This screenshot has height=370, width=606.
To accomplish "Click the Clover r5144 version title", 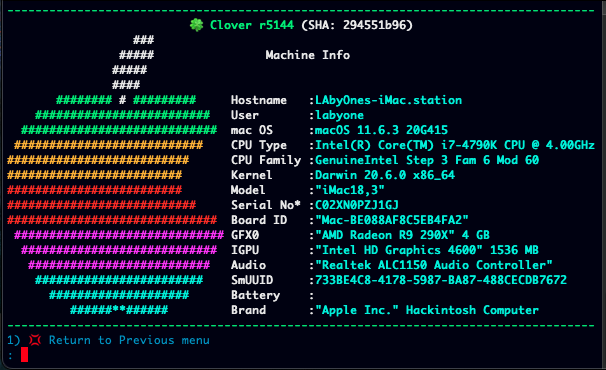I will (252, 26).
